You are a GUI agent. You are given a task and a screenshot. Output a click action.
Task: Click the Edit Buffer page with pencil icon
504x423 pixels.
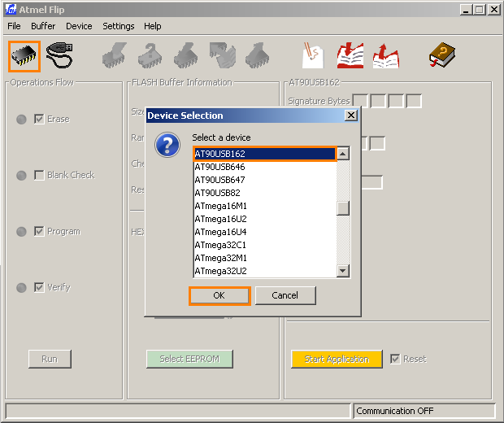pyautogui.click(x=313, y=55)
